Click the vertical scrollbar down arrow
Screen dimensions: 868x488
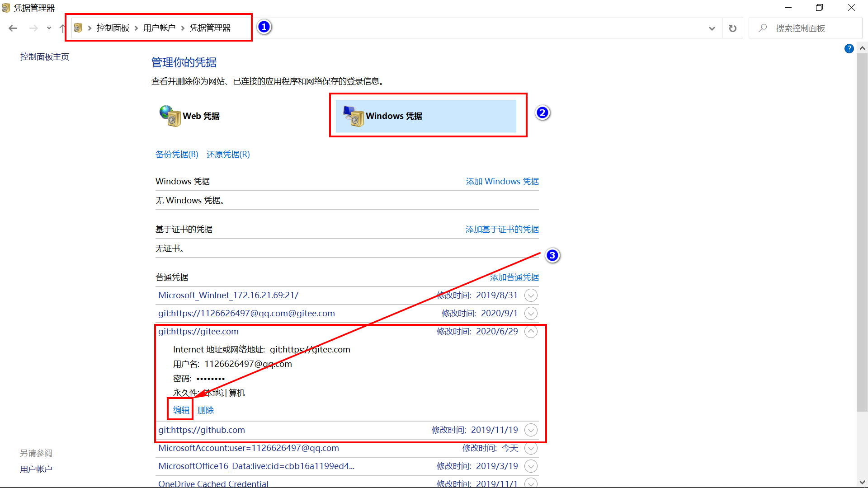coord(862,482)
